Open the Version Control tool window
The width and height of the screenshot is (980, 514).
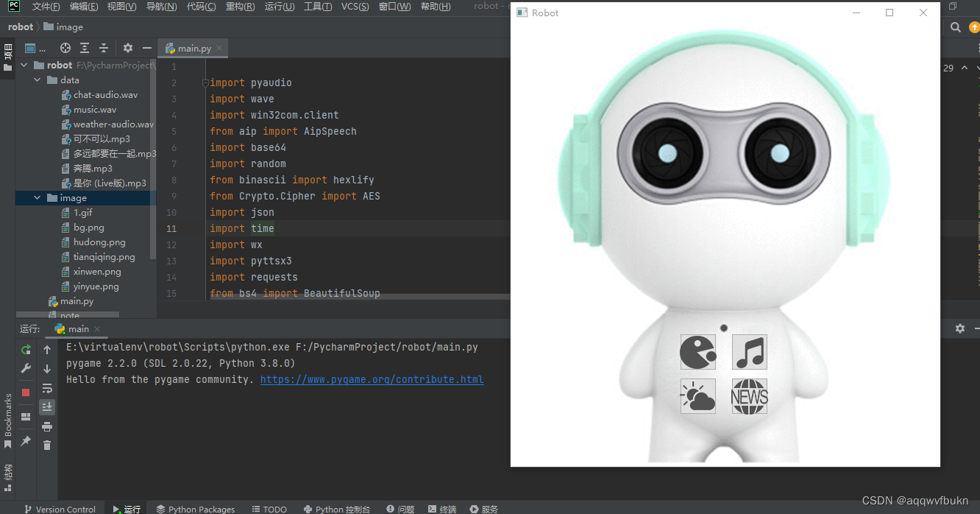click(x=59, y=509)
